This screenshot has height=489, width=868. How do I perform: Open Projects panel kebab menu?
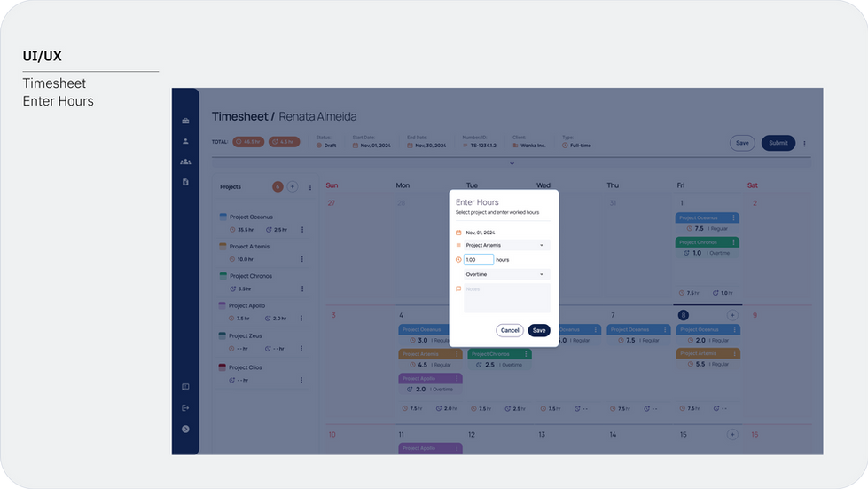point(310,187)
